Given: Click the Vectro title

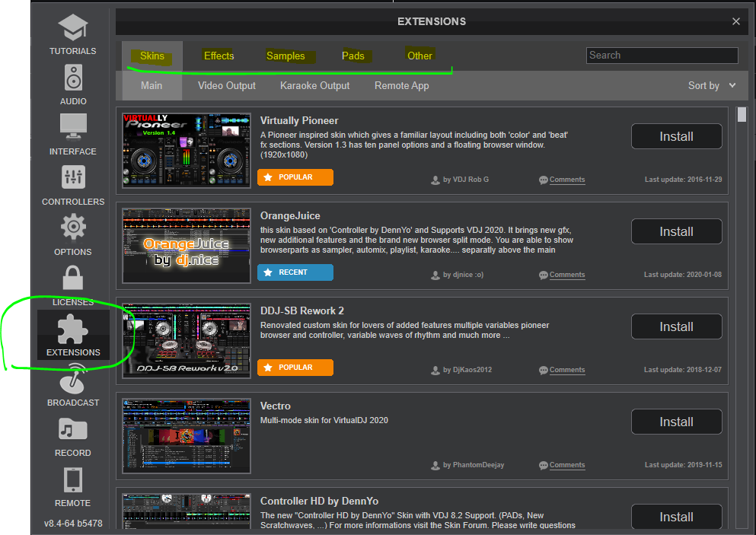Looking at the screenshot, I should [x=276, y=406].
